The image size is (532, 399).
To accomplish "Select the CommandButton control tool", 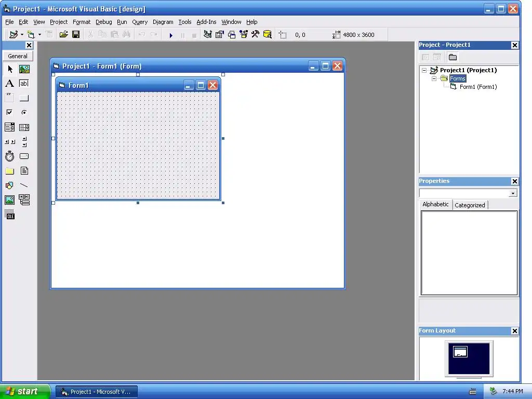I will click(24, 98).
